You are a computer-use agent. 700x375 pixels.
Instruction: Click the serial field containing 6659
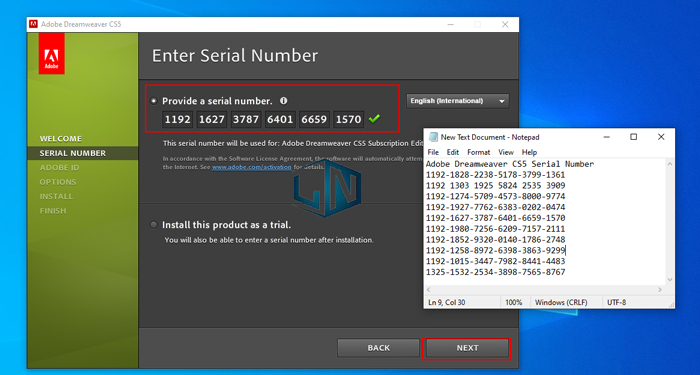click(x=314, y=119)
